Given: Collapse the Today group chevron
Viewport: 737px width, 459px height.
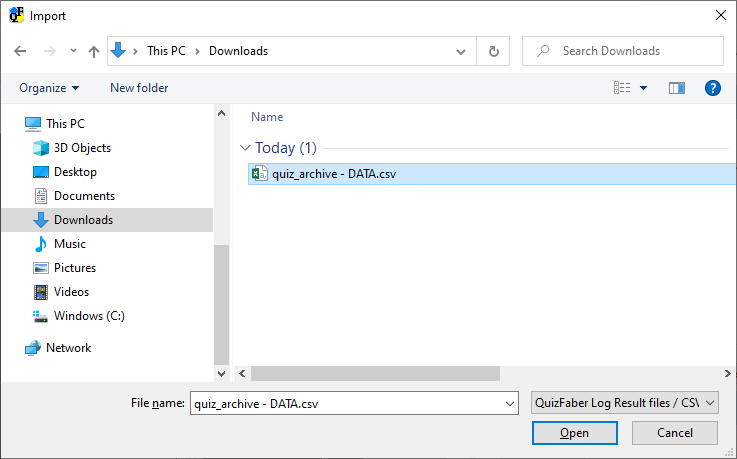Looking at the screenshot, I should pos(245,148).
